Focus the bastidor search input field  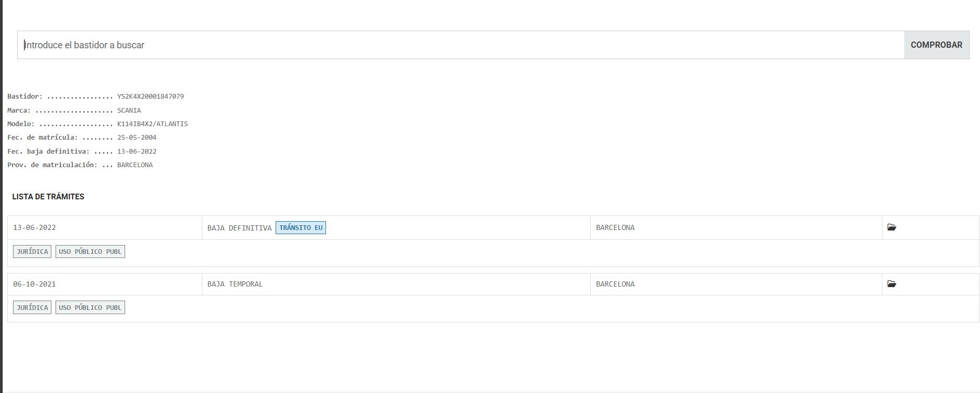[460, 45]
